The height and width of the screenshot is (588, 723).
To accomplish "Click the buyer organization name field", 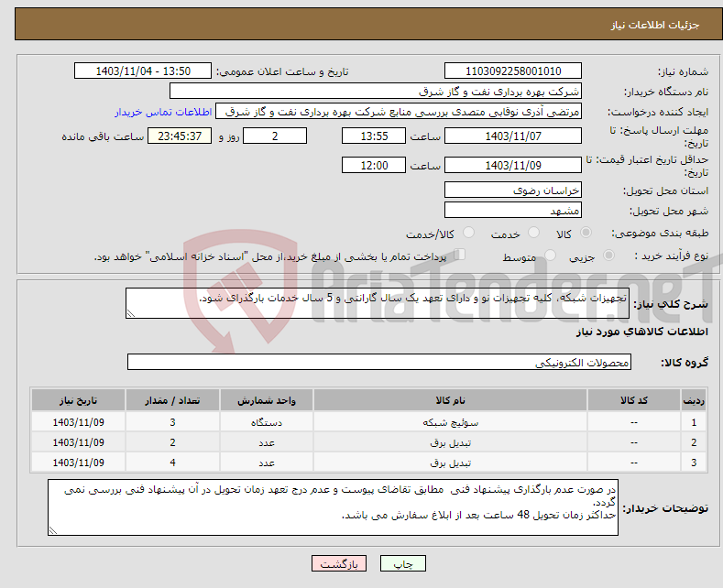I will tap(376, 92).
